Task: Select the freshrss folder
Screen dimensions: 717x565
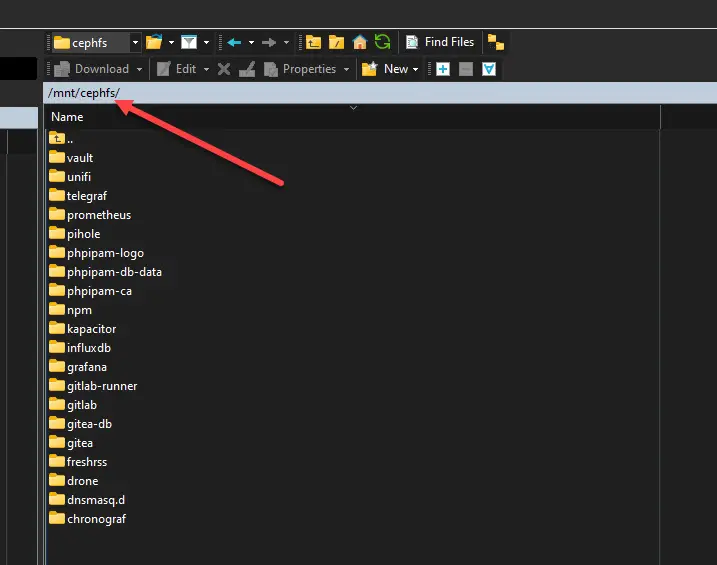Action: [78, 462]
